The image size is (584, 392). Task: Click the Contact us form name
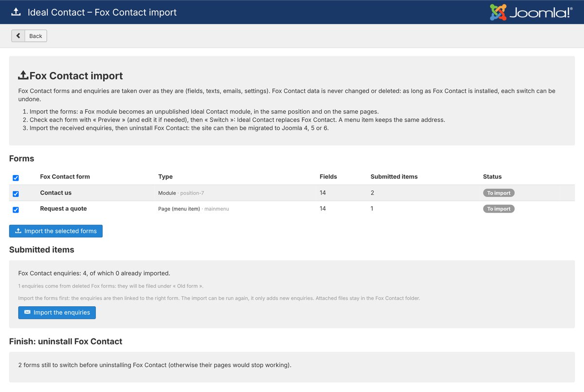click(55, 193)
